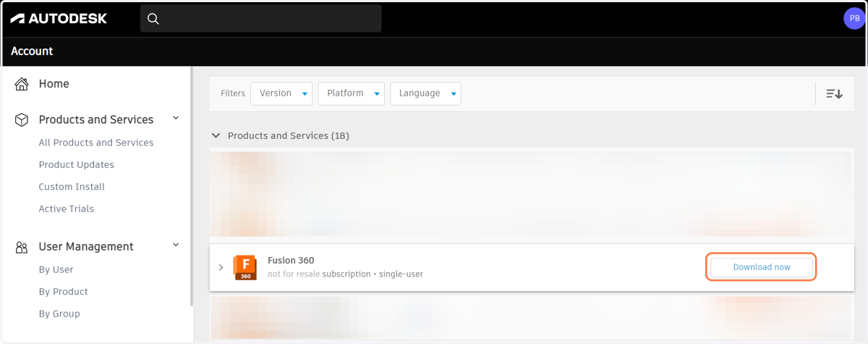The image size is (868, 344).
Task: Open the Version filter dropdown
Action: (281, 93)
